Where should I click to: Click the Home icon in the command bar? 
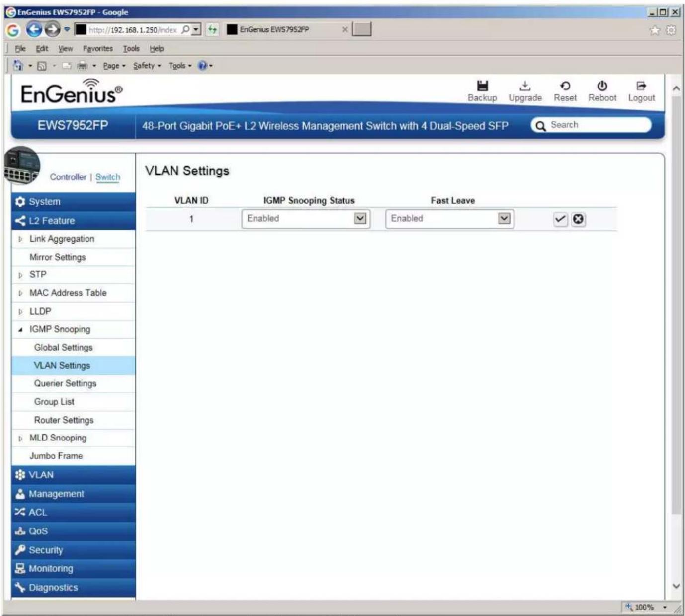tap(18, 66)
